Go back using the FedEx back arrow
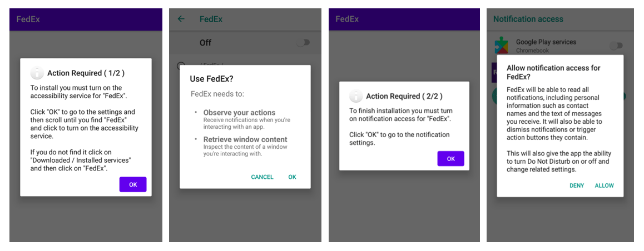The width and height of the screenshot is (644, 251). click(181, 19)
